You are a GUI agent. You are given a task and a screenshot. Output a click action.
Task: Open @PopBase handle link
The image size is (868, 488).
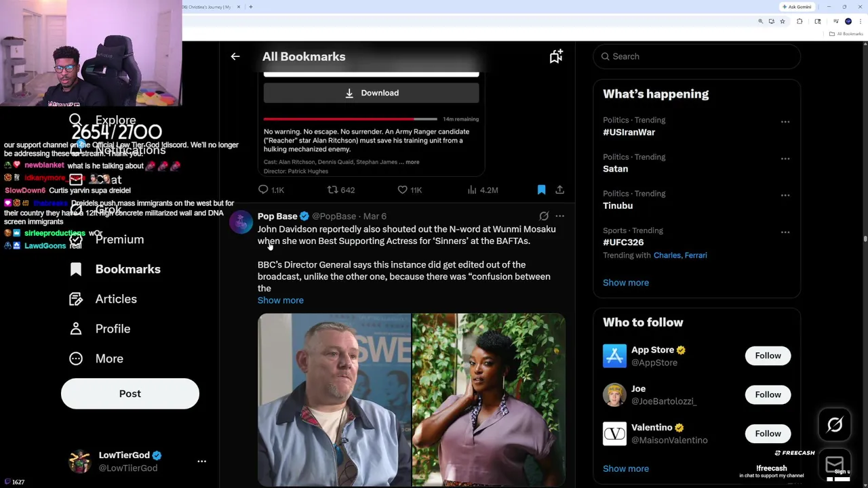click(x=334, y=216)
